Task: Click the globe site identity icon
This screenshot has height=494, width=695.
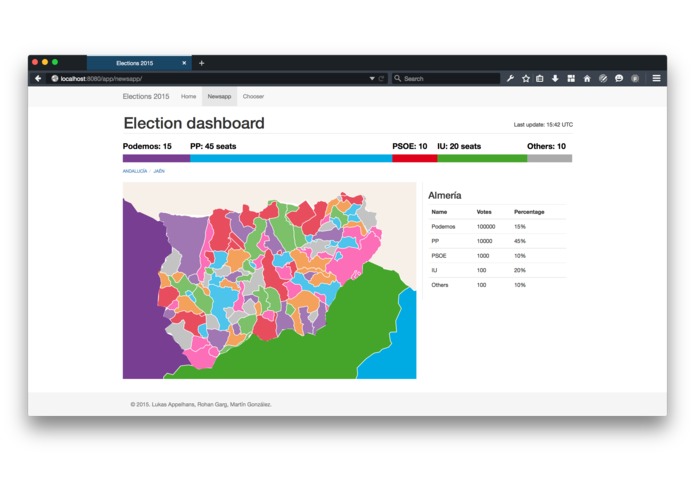Action: point(55,78)
